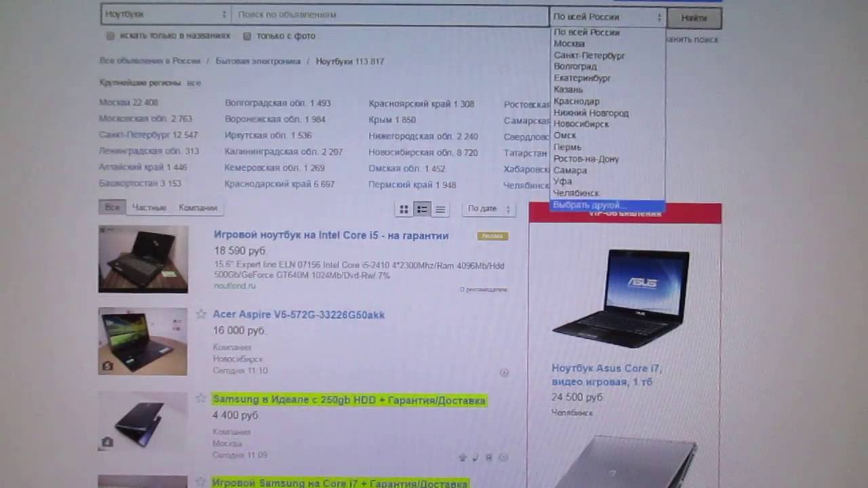Open Калининградская обл. 2 207 link
Viewport: 868px width, 488px height.
tap(283, 152)
